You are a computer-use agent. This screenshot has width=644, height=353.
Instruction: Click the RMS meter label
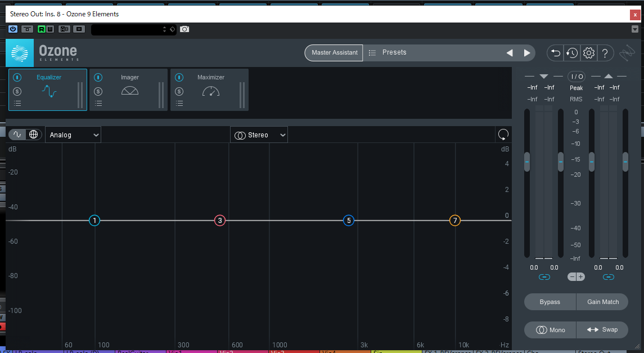pyautogui.click(x=577, y=100)
